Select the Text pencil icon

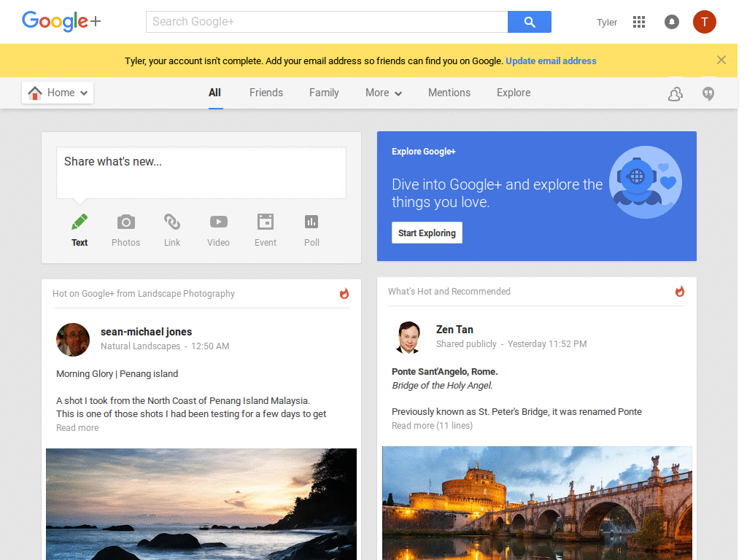pos(80,222)
